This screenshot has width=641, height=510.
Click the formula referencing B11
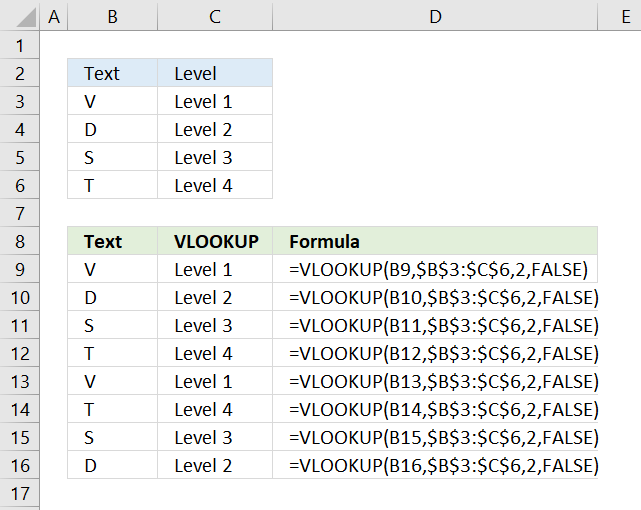(x=435, y=325)
